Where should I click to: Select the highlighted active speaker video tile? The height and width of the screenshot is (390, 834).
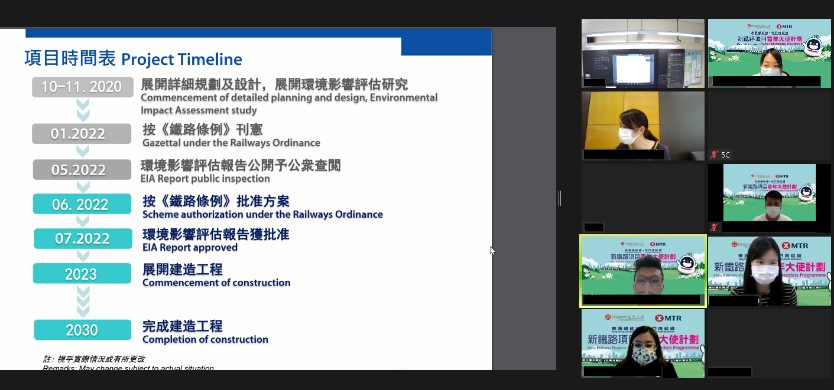[x=643, y=271]
